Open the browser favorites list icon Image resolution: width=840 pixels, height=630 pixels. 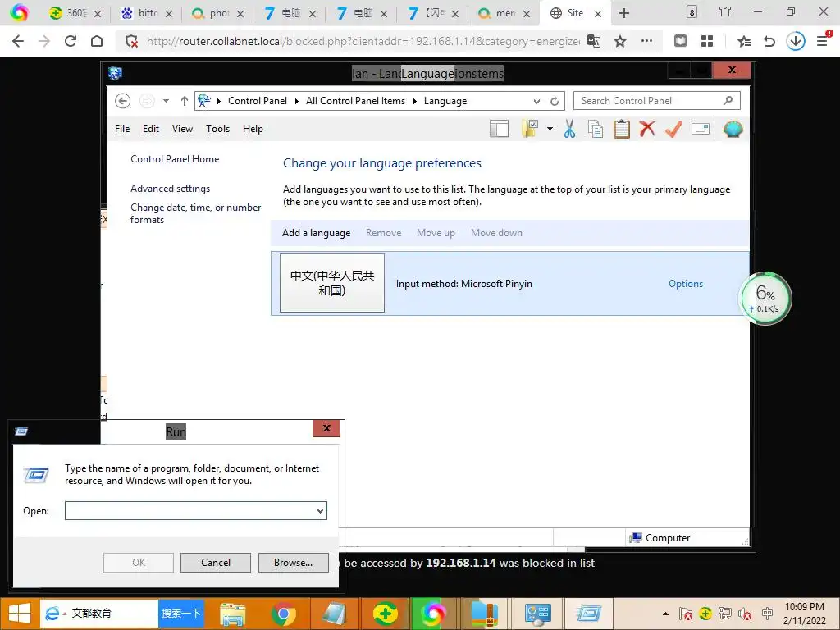point(743,41)
